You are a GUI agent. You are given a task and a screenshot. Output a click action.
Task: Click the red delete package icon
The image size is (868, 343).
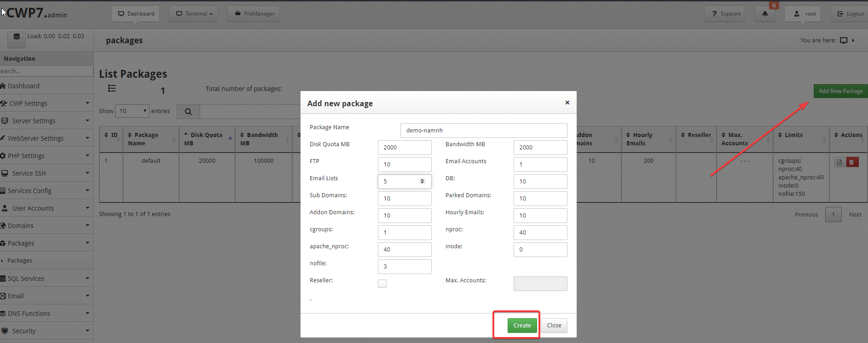[x=852, y=162]
